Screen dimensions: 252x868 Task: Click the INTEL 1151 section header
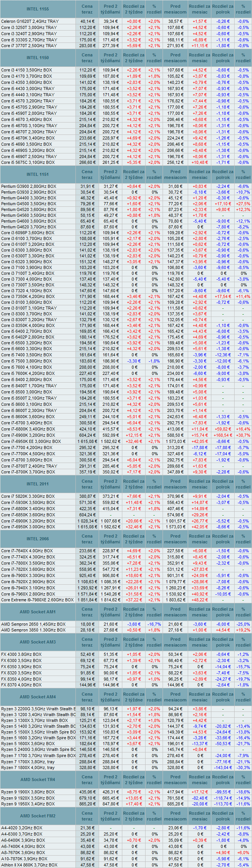pyautogui.click(x=38, y=174)
